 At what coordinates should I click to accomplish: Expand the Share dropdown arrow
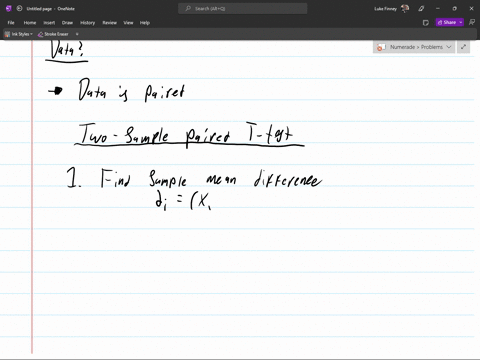click(x=461, y=22)
